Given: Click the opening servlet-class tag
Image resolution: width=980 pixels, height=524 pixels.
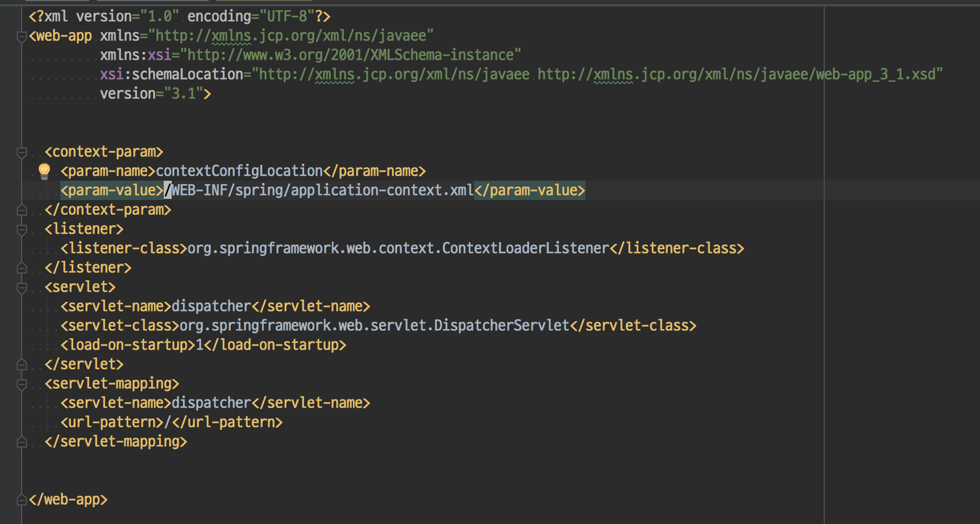Looking at the screenshot, I should (x=120, y=326).
